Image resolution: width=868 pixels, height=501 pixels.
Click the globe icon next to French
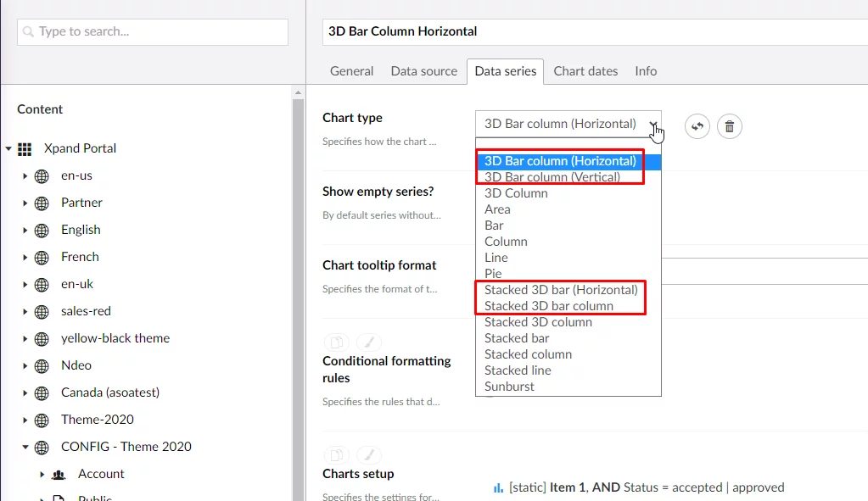[42, 258]
